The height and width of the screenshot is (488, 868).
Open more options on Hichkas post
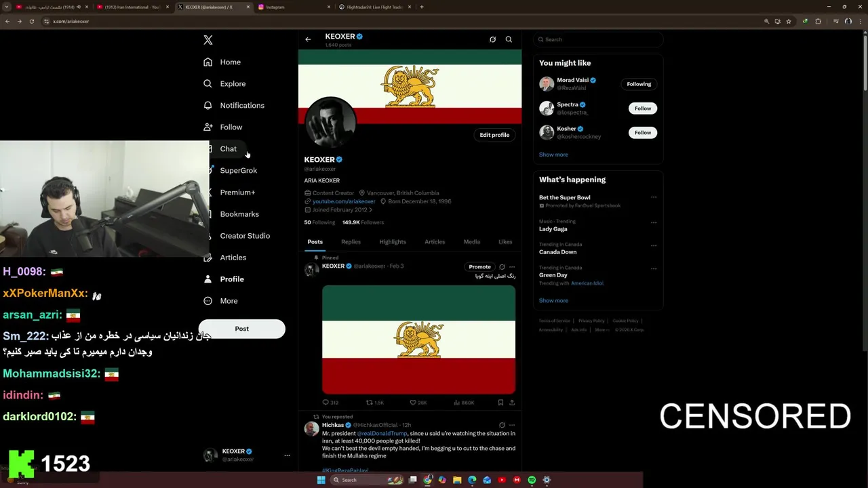(x=512, y=425)
